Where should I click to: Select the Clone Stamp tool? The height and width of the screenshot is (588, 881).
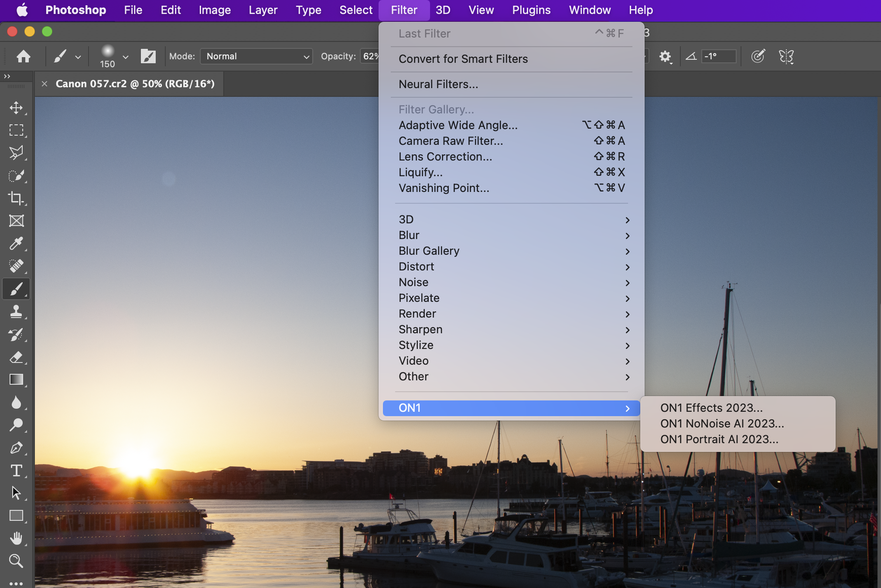tap(16, 311)
